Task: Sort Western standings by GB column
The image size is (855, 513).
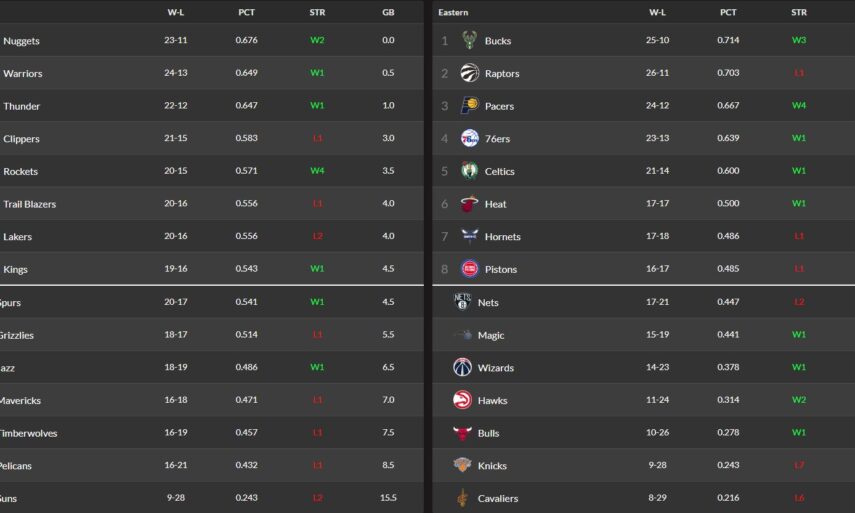Action: click(388, 12)
